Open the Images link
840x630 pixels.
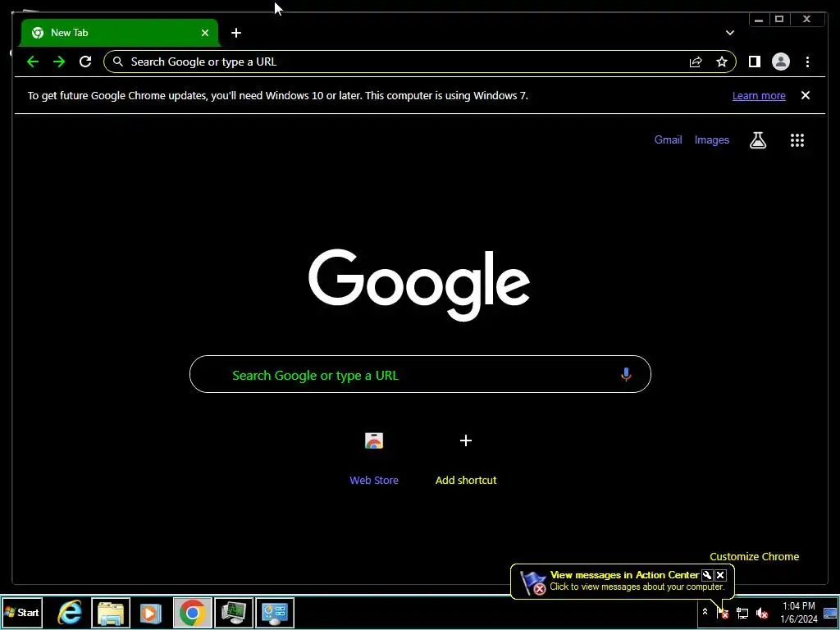[x=711, y=139]
